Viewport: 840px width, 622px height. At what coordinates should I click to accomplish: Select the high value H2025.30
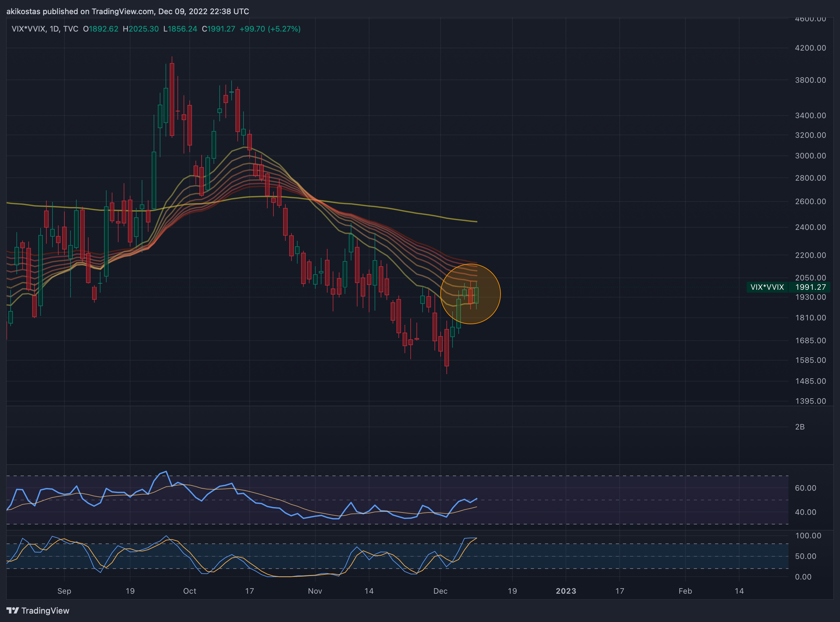(141, 29)
